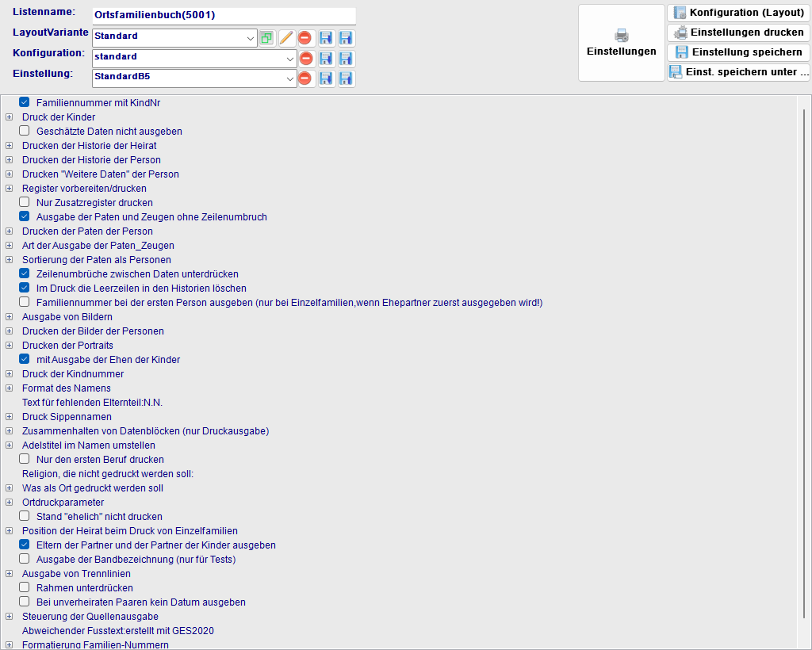Open the LayoutVariante Standard dropdown

pos(251,37)
